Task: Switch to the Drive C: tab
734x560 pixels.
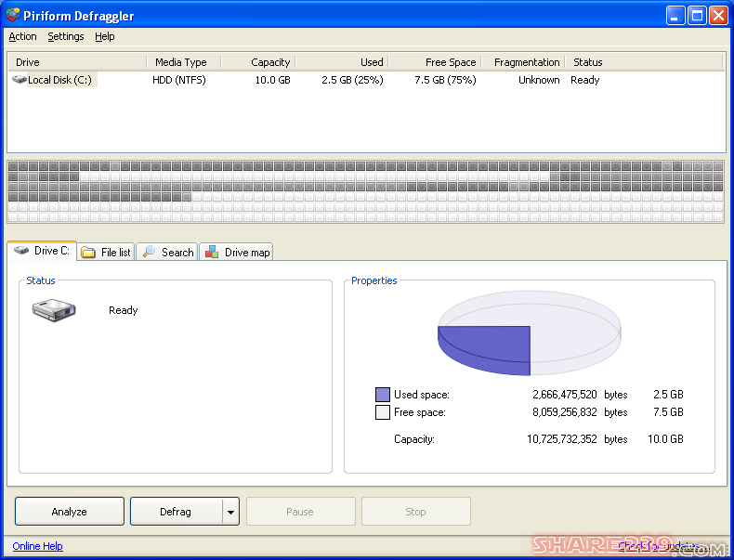Action: (42, 251)
